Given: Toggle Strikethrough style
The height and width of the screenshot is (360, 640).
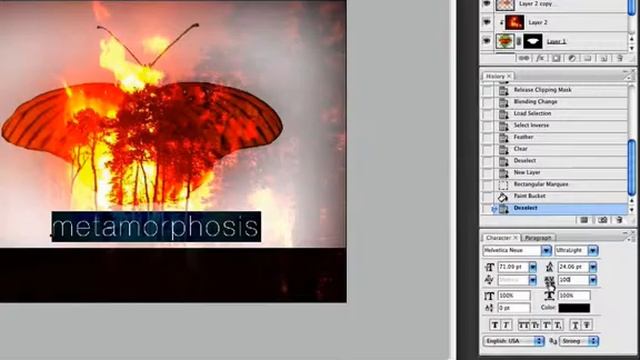Looking at the screenshot, I should pyautogui.click(x=587, y=325).
